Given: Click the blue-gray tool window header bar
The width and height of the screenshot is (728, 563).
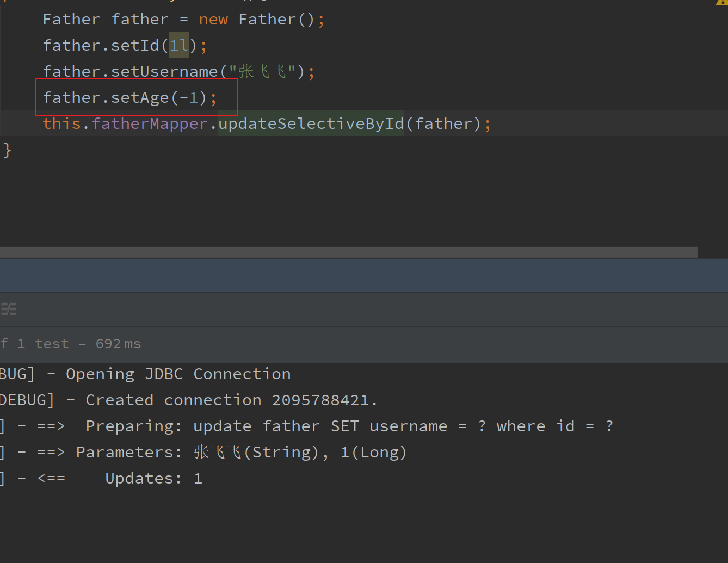Looking at the screenshot, I should click(x=364, y=276).
